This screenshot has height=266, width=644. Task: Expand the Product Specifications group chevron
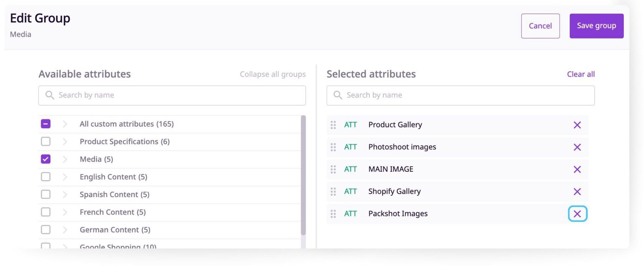pyautogui.click(x=65, y=141)
